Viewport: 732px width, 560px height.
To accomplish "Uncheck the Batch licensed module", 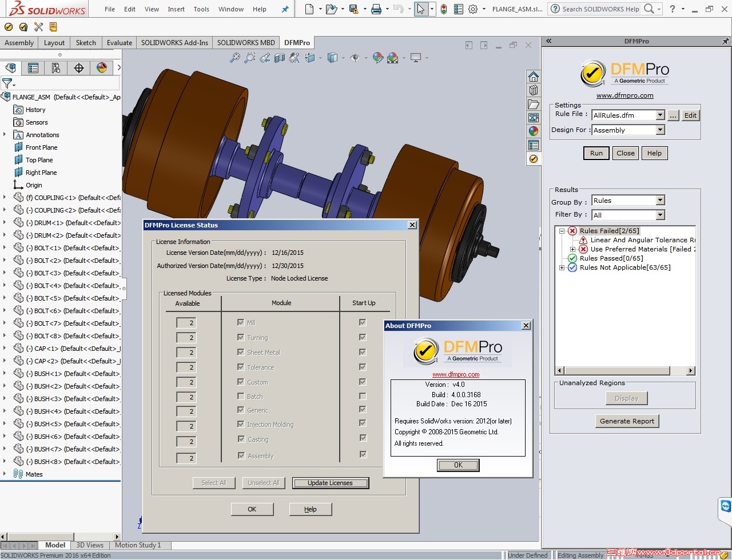I will (x=241, y=396).
